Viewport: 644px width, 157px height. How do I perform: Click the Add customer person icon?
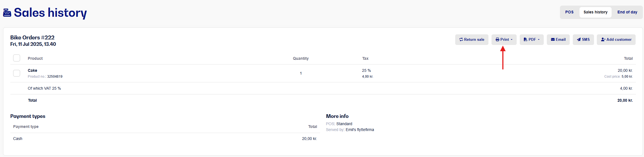(603, 40)
